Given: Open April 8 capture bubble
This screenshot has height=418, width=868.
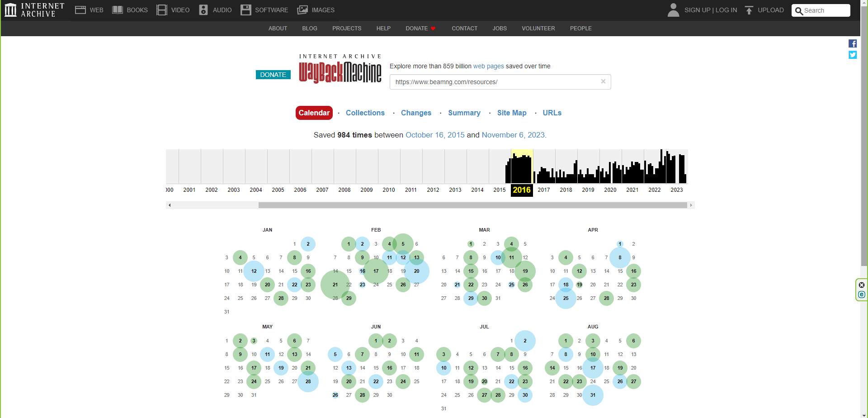Looking at the screenshot, I should point(620,257).
